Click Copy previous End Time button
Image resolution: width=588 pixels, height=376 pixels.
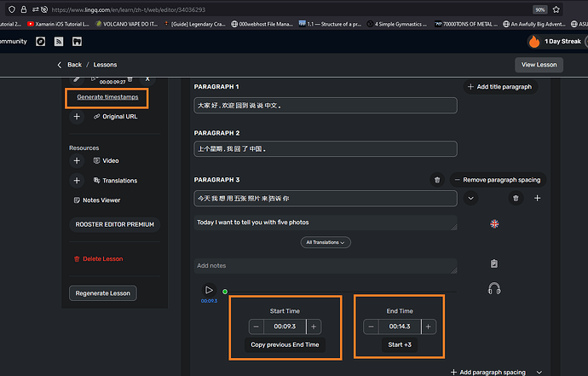285,344
